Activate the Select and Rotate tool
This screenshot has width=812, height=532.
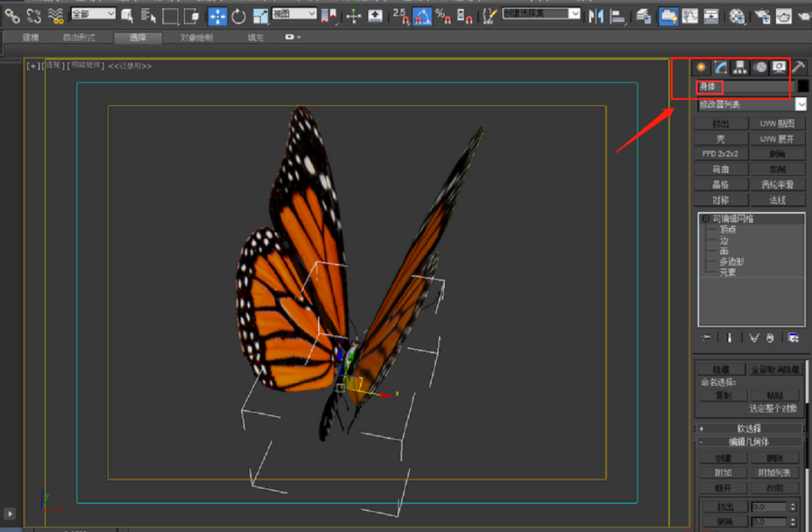tap(239, 16)
